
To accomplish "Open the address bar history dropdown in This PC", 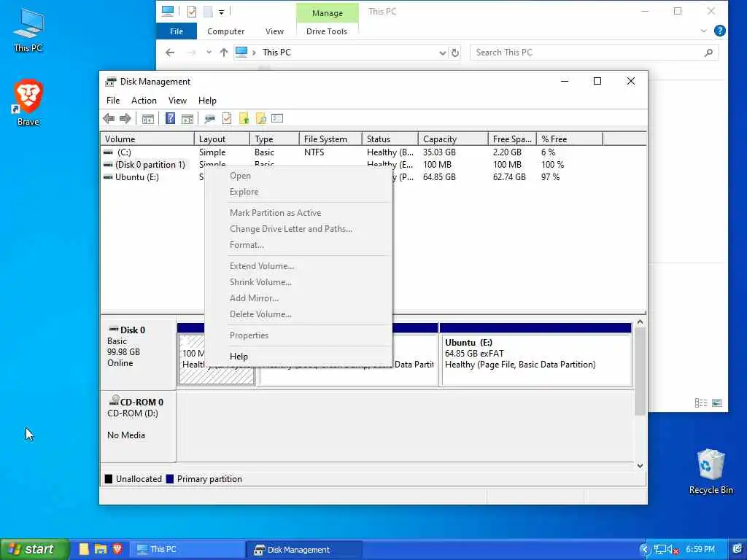I will pos(443,52).
